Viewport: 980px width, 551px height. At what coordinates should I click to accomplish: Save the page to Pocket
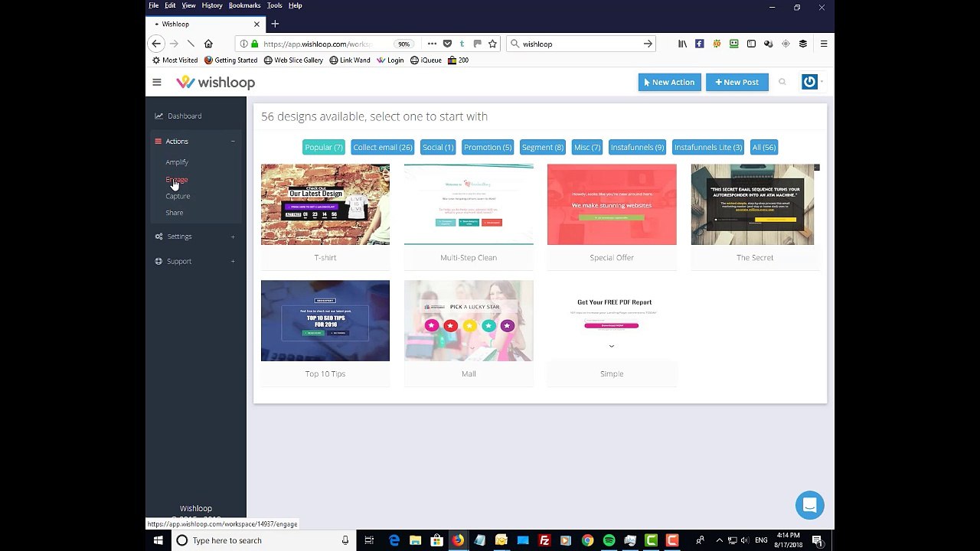[447, 44]
